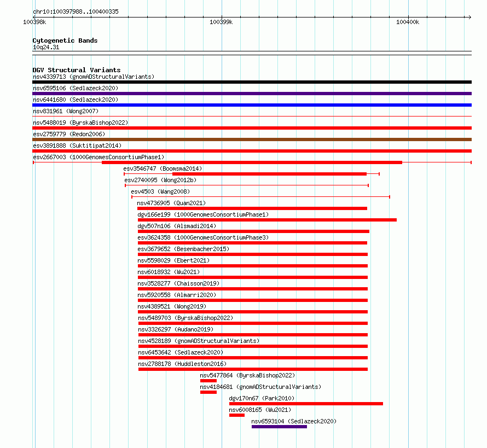Open nsv4184681 (gnomADStructuralVariants) label
This screenshot has height=448, width=487.
click(x=260, y=387)
